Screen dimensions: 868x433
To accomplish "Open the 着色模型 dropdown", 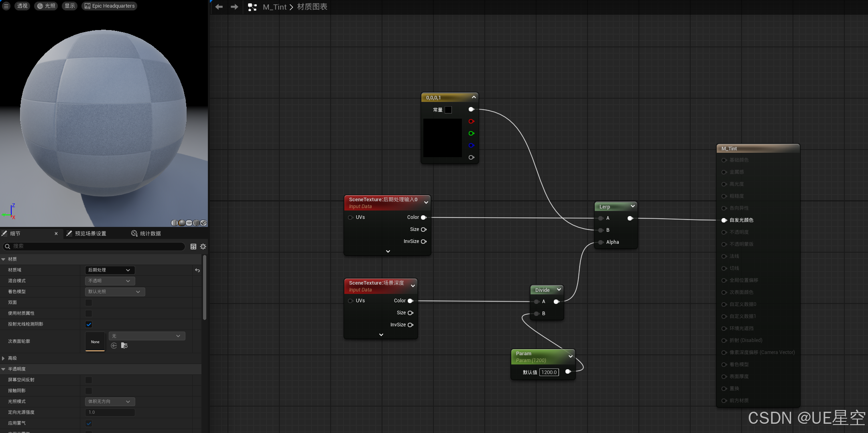I will [x=115, y=292].
